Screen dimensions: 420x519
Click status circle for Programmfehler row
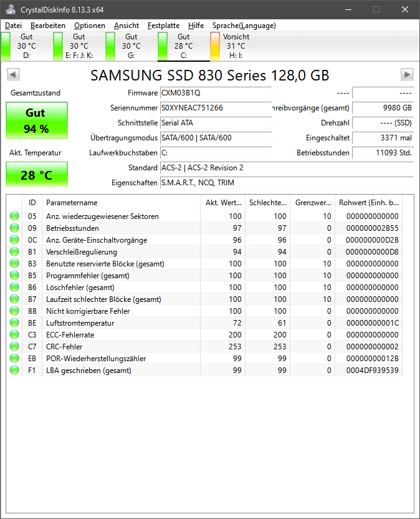pos(14,275)
